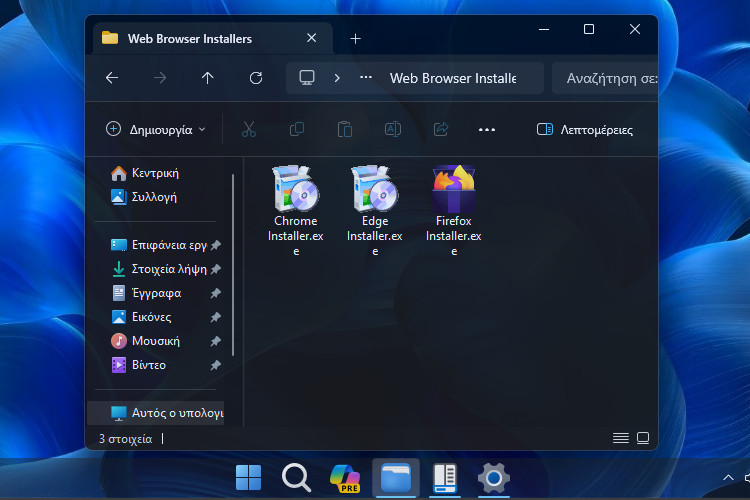Click the pin icon beside Βίντεο
Image resolution: width=750 pixels, height=500 pixels.
[x=216, y=365]
